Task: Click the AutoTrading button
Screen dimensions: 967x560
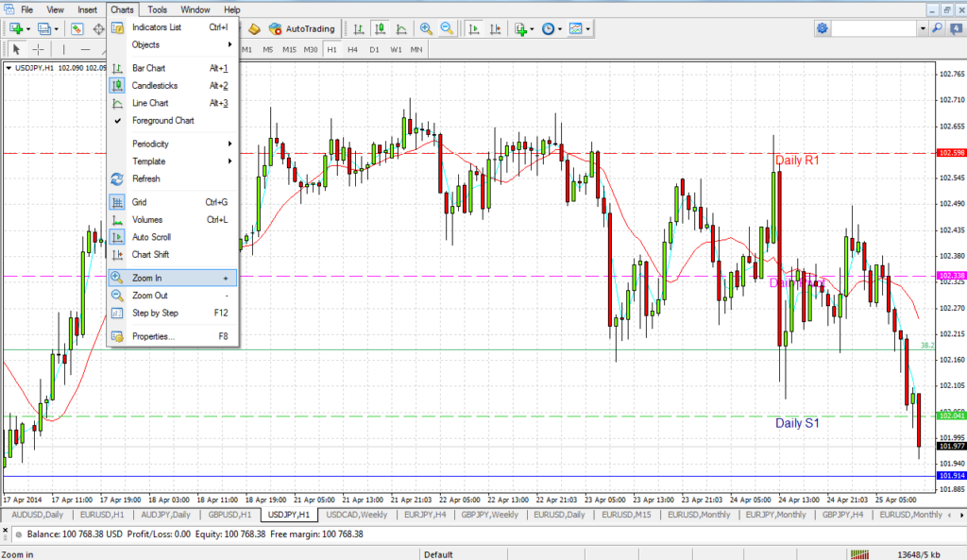Action: point(301,28)
